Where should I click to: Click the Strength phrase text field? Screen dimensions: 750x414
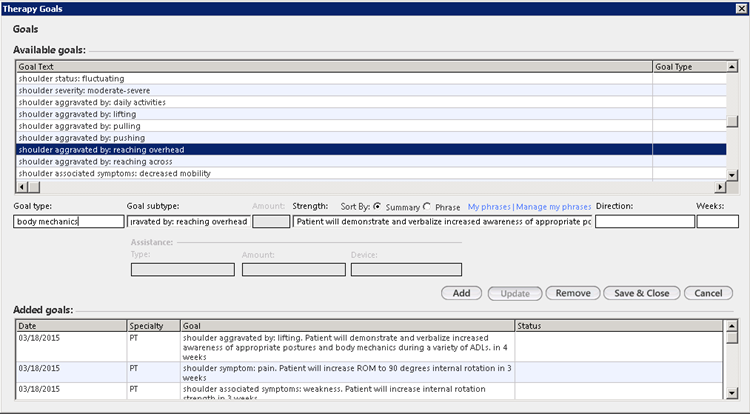(x=442, y=221)
